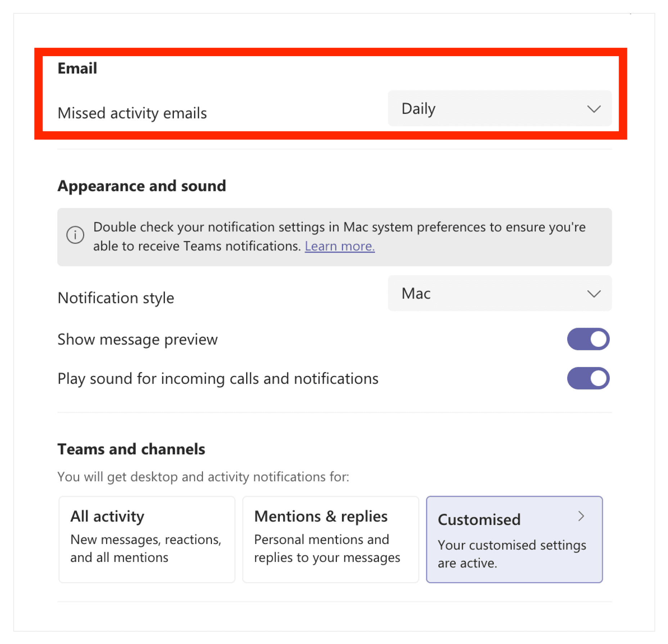The height and width of the screenshot is (644, 668).
Task: Click the Show message preview label
Action: pyautogui.click(x=137, y=340)
